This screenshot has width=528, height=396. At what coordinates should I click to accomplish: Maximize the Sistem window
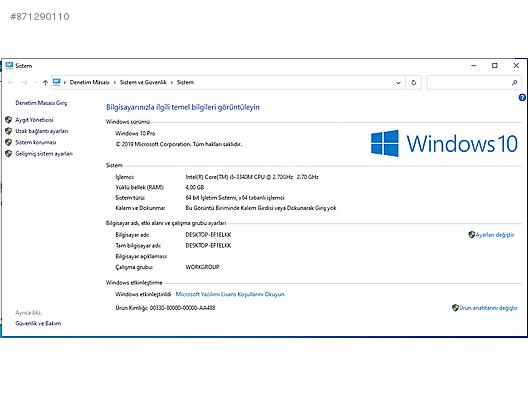tap(495, 66)
